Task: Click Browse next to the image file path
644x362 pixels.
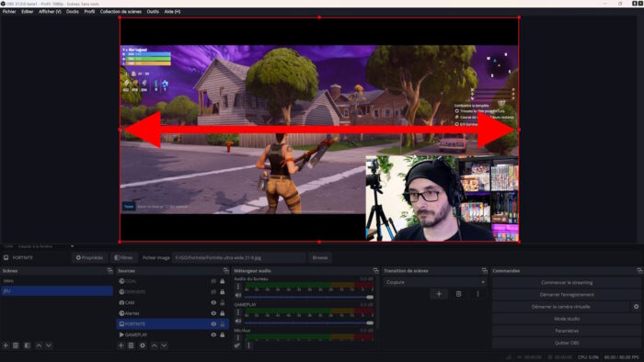Action: coord(320,257)
